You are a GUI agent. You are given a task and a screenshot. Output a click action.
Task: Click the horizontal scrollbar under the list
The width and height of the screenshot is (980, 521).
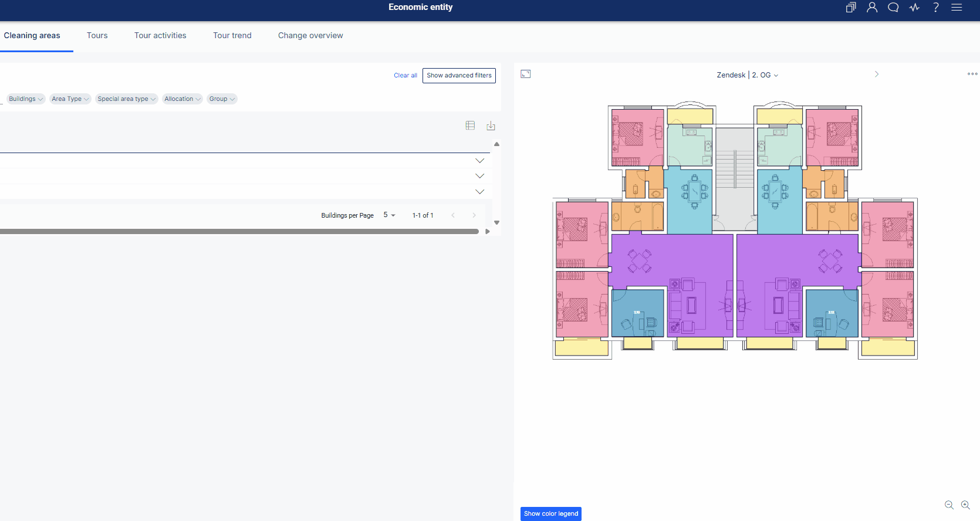pos(239,232)
